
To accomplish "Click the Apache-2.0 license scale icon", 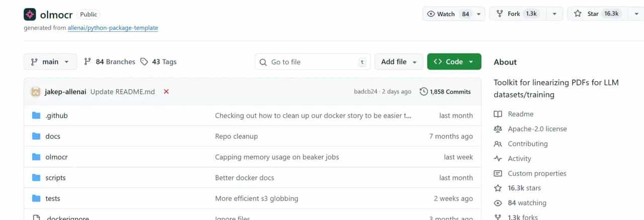I will 498,129.
